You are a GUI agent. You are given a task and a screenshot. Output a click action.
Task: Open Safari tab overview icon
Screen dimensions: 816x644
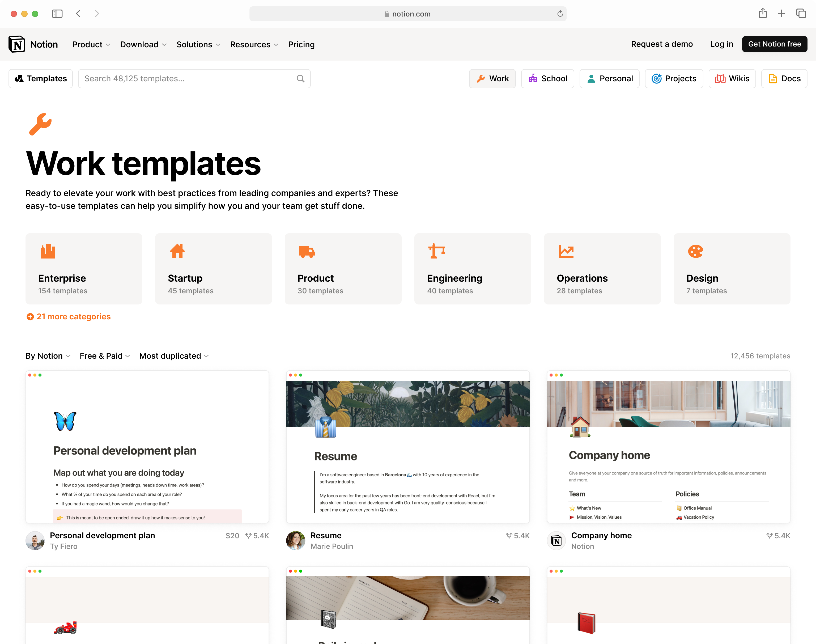[801, 14]
